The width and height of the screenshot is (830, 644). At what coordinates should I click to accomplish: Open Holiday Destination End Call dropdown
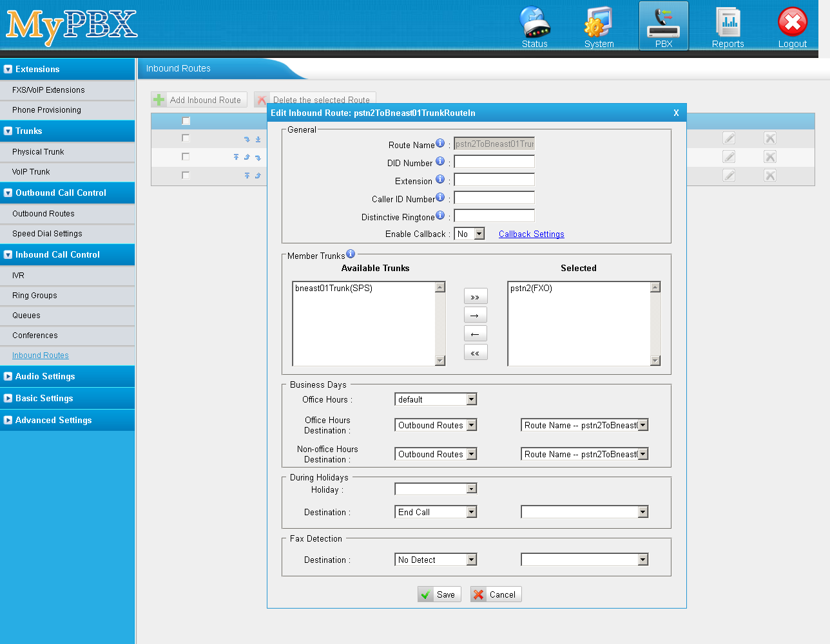pyautogui.click(x=436, y=512)
